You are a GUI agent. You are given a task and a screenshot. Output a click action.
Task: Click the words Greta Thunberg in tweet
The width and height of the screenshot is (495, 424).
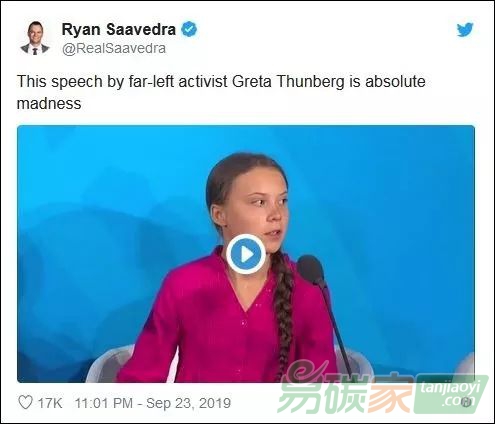[288, 82]
